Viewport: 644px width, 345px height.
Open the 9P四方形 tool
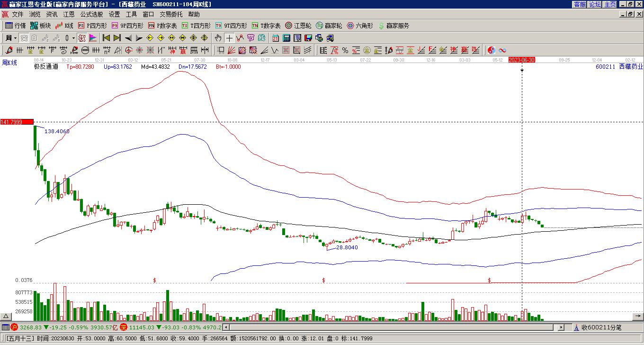pos(127,26)
